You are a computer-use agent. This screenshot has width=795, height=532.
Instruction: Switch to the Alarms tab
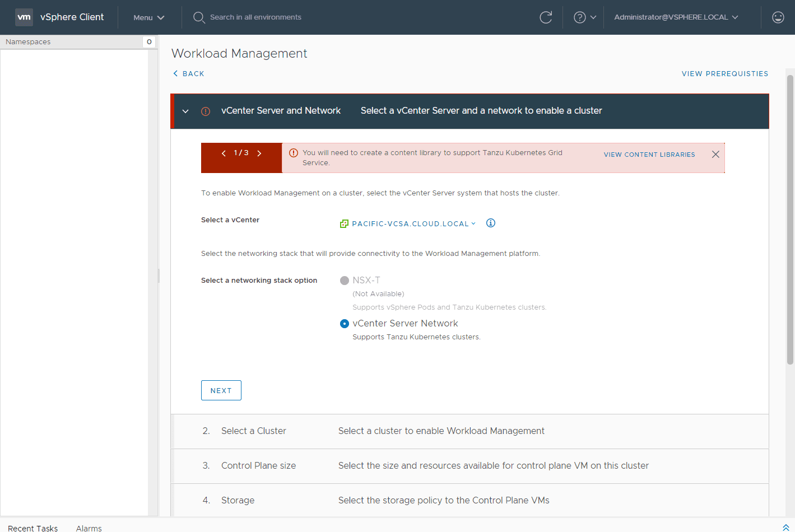[89, 528]
